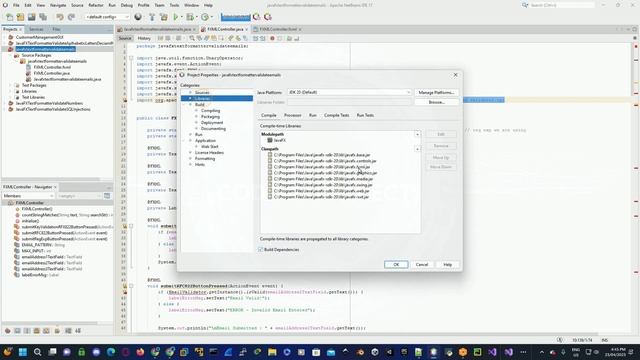The image size is (640, 360).
Task: Click the last sort icon at Navigator bottom
Action: [x=78, y=331]
